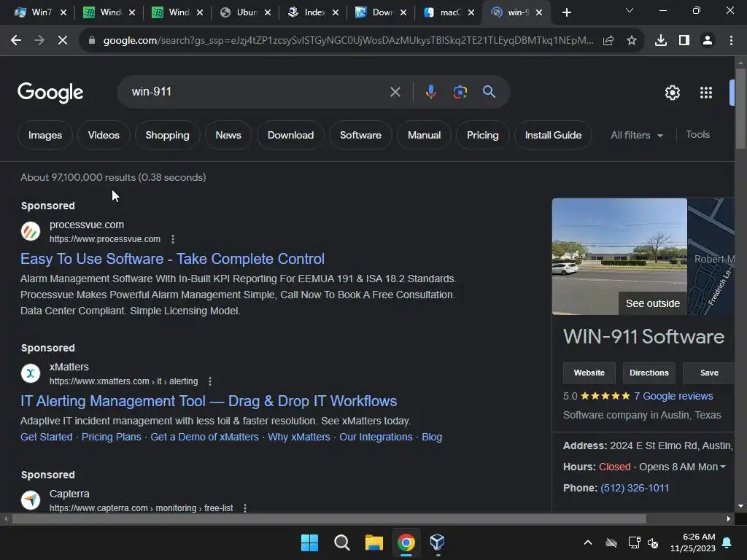Image resolution: width=747 pixels, height=560 pixels.
Task: Filter results by Shopping
Action: (167, 135)
